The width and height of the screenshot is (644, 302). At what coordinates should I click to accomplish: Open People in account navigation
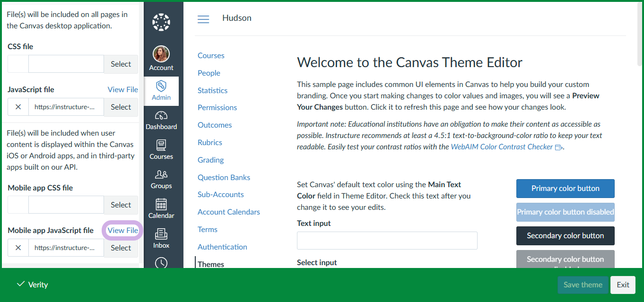[x=209, y=73]
